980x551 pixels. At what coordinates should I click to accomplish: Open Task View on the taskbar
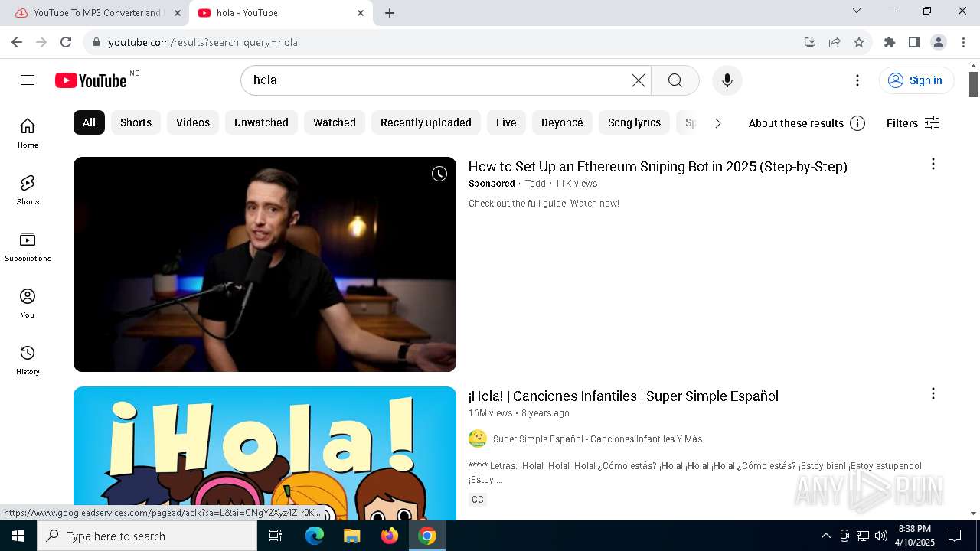(x=276, y=536)
